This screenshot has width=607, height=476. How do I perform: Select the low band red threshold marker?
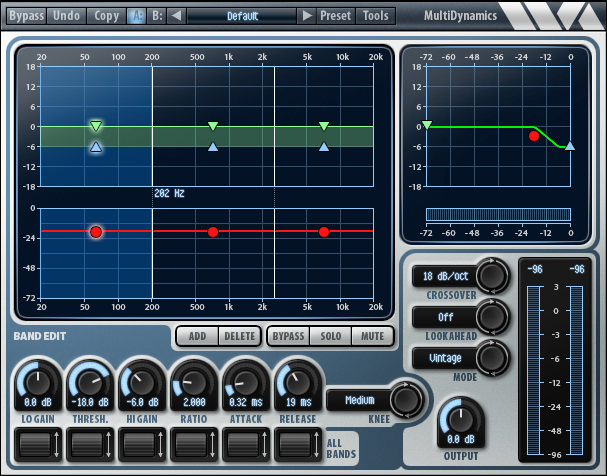tap(96, 232)
